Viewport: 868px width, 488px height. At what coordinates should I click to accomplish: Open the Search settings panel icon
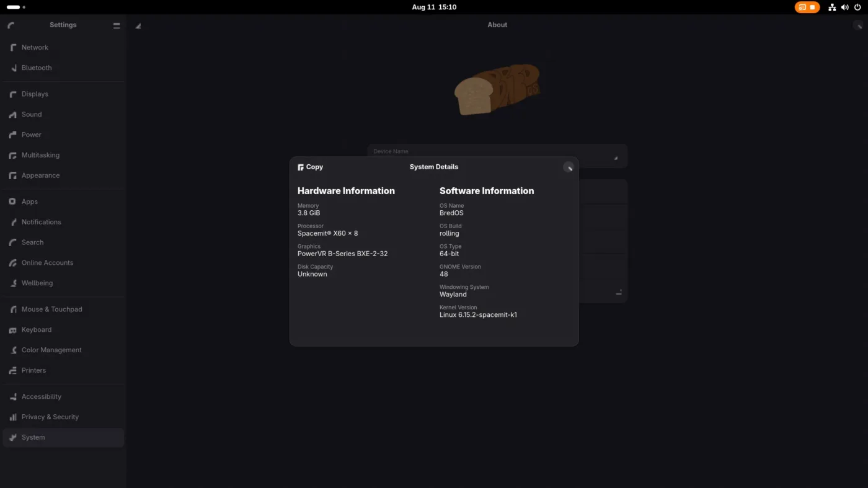[12, 243]
